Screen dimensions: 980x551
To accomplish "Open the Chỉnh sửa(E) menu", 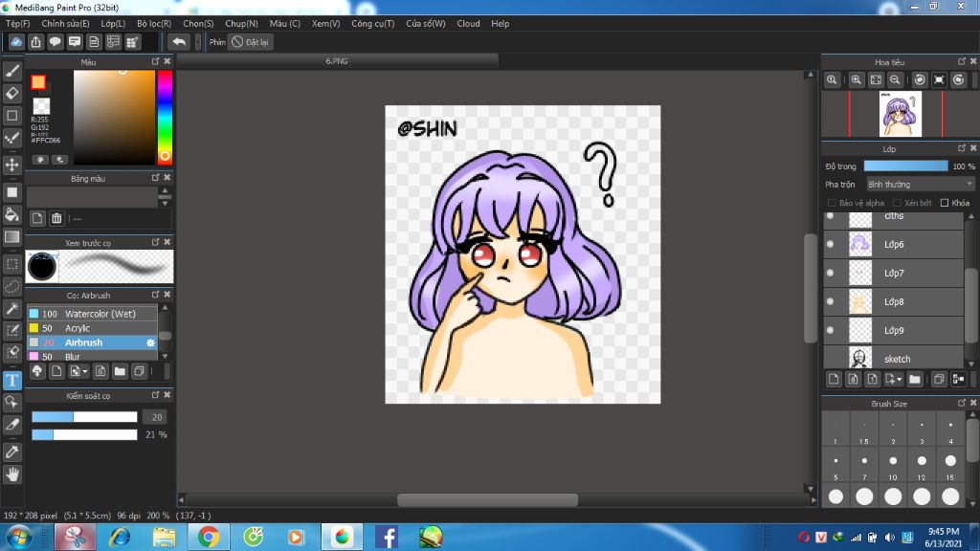I will (x=66, y=24).
